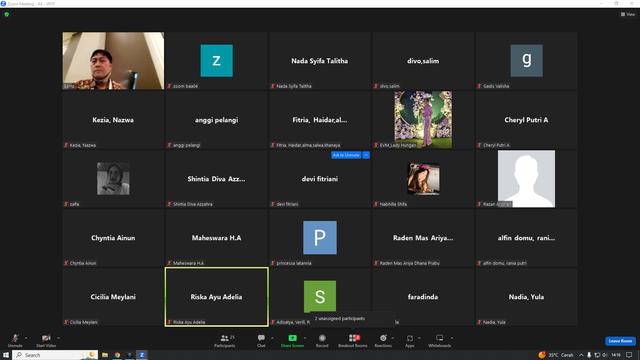Image resolution: width=640 pixels, height=360 pixels.
Task: Click the Zoom taskbar icon
Action: [142, 355]
